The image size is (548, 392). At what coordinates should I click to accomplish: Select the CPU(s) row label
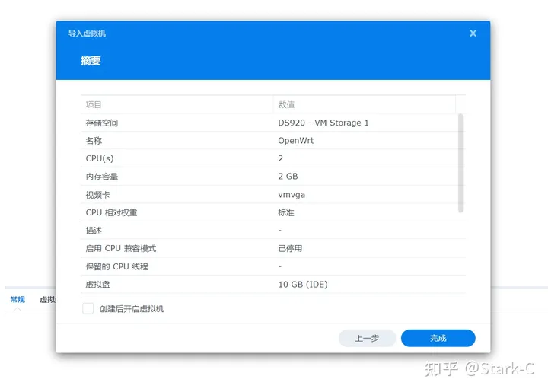[x=100, y=158]
